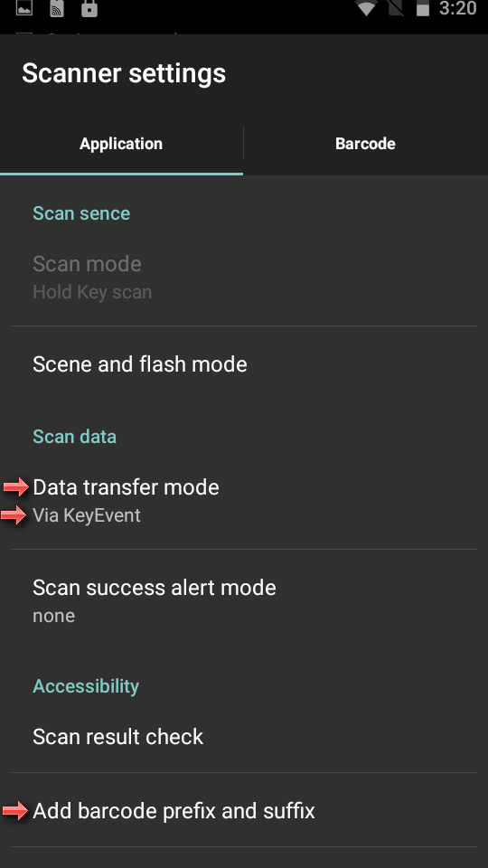Open Scan result check
The width and height of the screenshot is (488, 868).
point(244,736)
